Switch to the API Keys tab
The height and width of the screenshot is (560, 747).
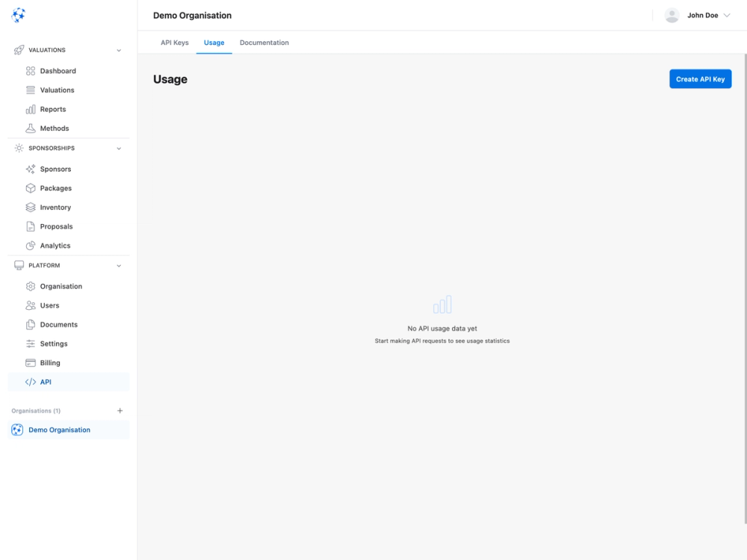173,43
